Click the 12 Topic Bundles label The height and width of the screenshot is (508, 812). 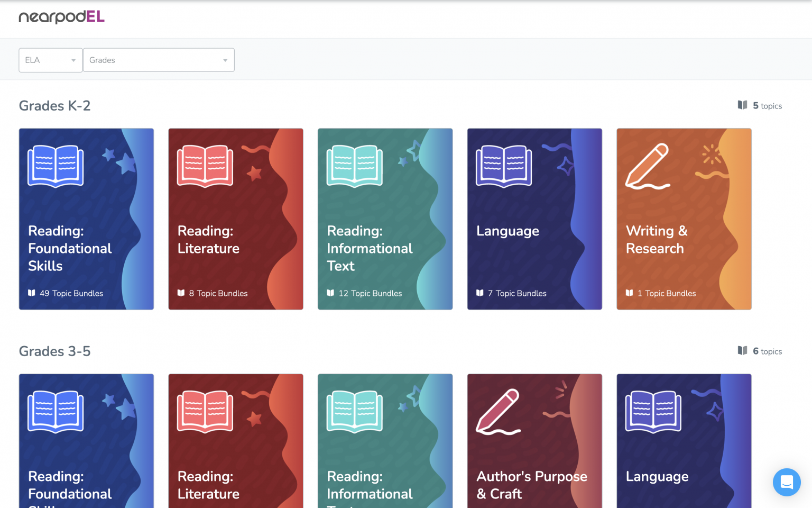(x=370, y=293)
